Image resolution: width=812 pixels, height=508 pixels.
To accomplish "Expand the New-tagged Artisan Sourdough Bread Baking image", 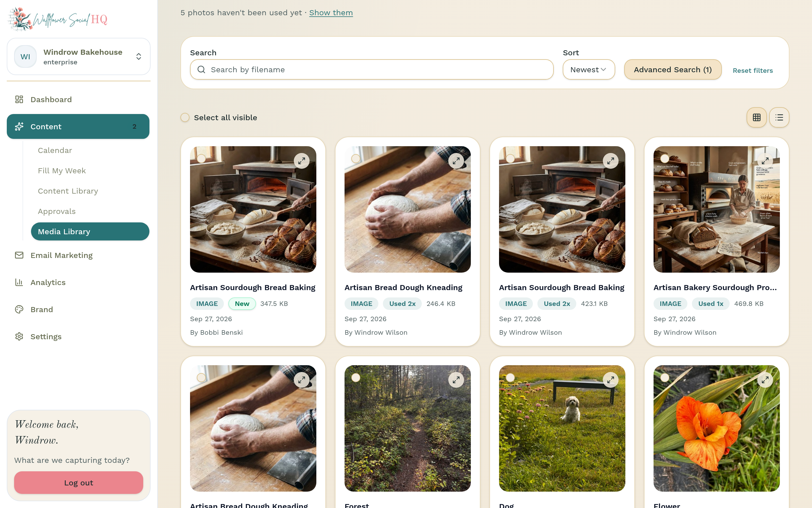I will pos(302,161).
